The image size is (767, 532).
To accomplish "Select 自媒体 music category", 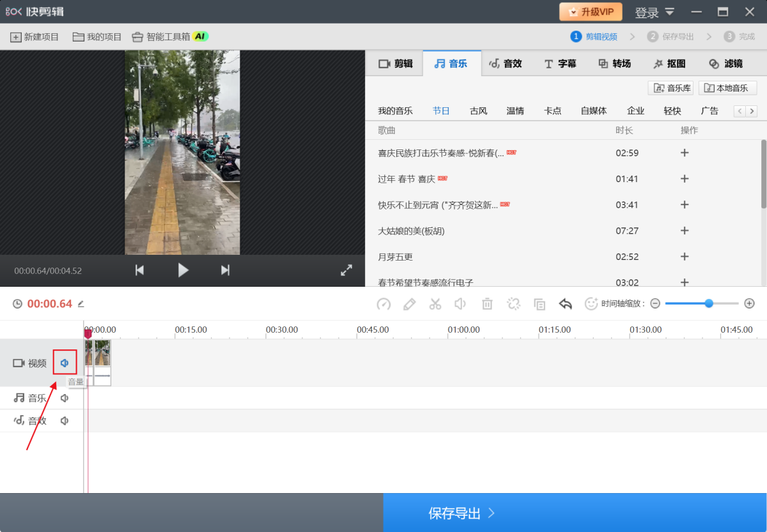I will click(594, 110).
